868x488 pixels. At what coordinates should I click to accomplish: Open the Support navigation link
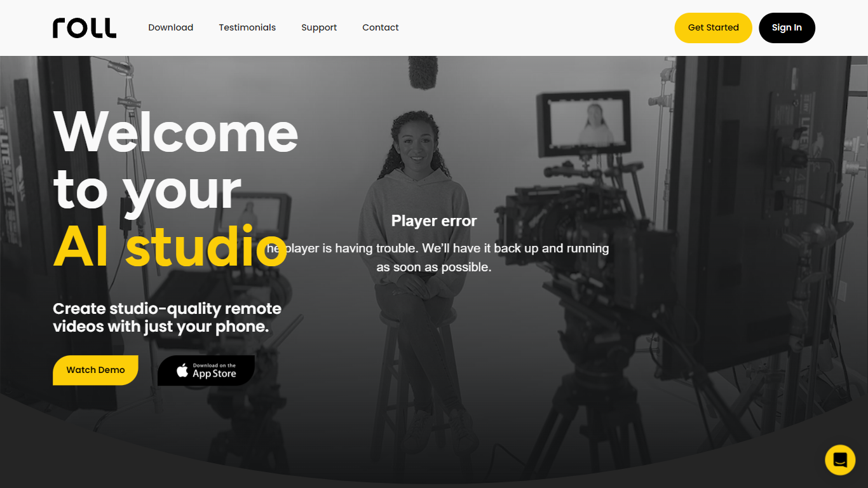(319, 27)
